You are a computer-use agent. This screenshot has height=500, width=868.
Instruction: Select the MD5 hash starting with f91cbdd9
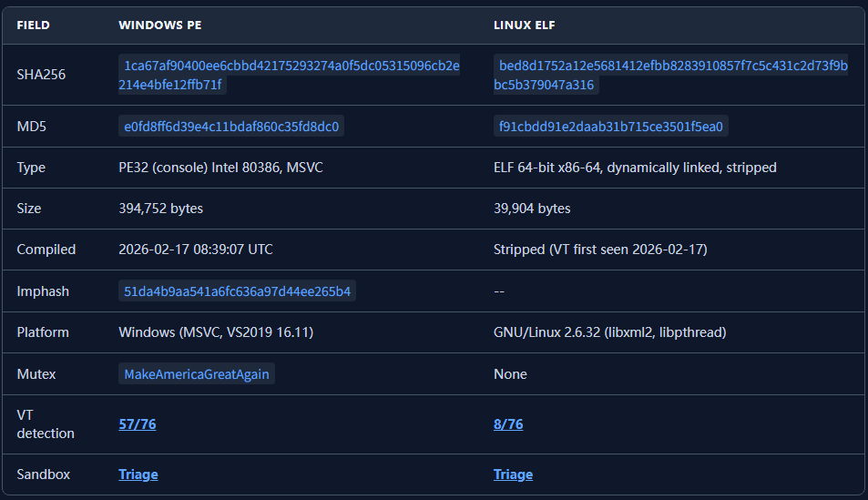click(610, 127)
